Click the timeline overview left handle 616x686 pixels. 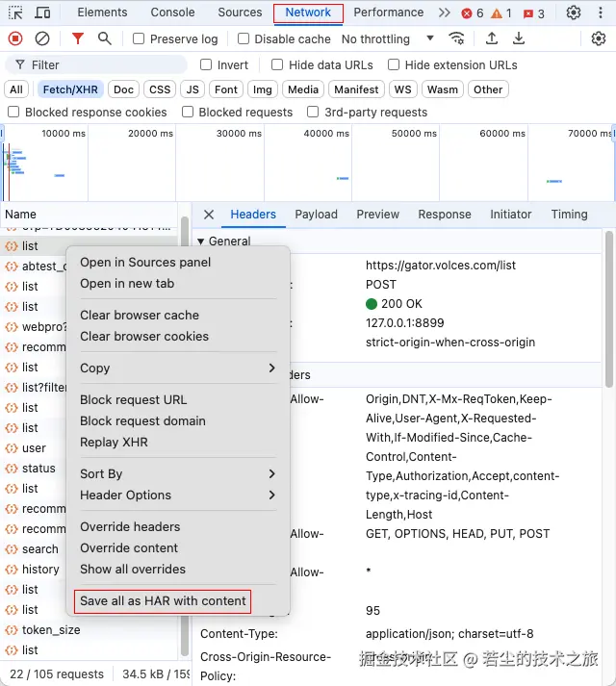(2, 133)
